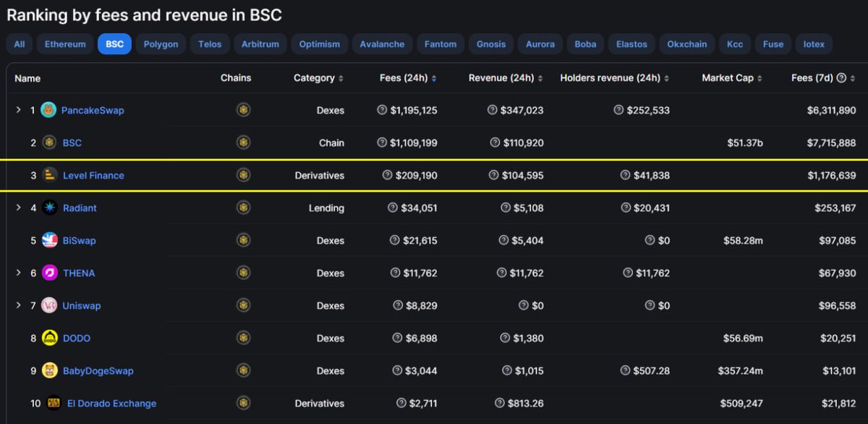The height and width of the screenshot is (424, 868).
Task: Sort by Holders revenue (24h) column
Action: (614, 78)
